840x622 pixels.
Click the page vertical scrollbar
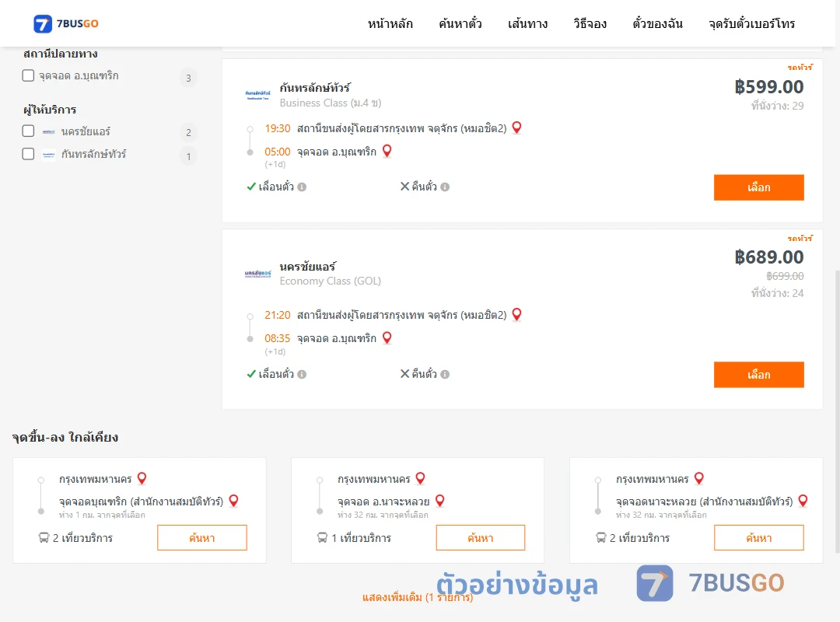tap(837, 411)
